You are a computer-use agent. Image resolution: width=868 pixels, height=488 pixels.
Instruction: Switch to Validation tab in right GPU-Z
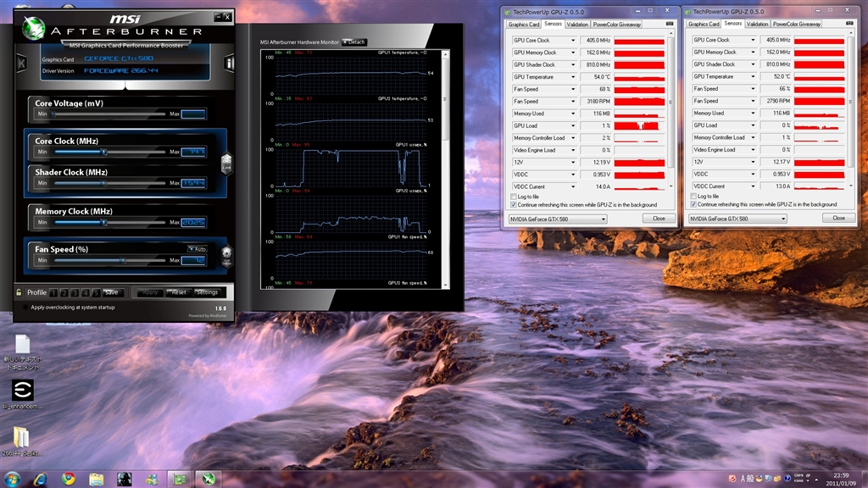757,24
